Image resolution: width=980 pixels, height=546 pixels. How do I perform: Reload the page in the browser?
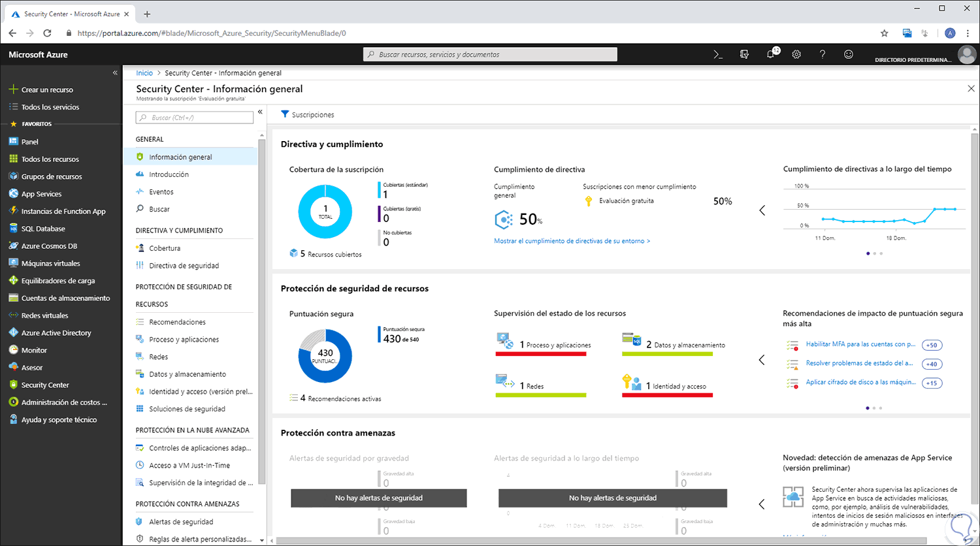pyautogui.click(x=47, y=33)
